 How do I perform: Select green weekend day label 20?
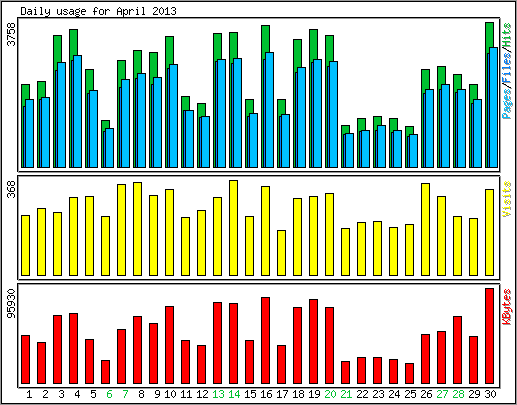[330, 394]
